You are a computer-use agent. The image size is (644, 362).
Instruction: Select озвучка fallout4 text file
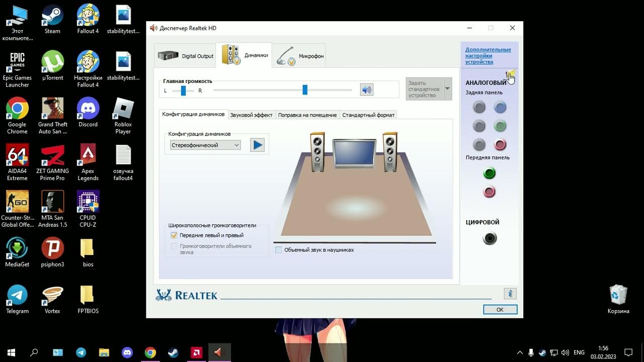tap(123, 163)
